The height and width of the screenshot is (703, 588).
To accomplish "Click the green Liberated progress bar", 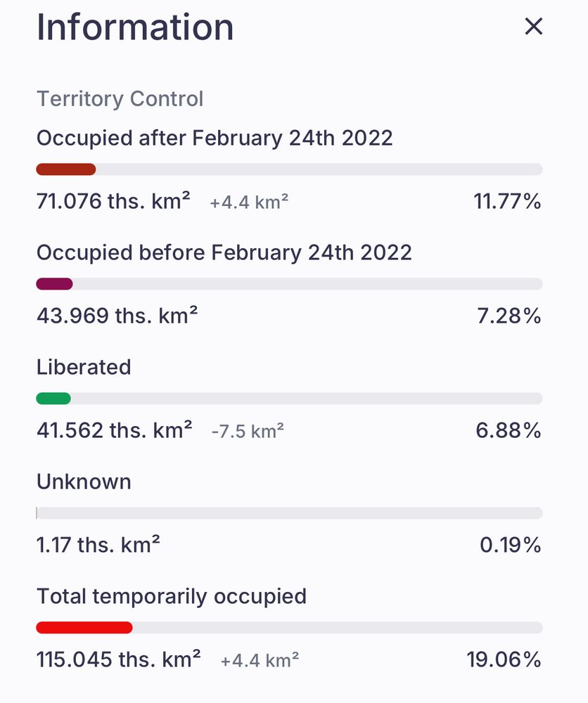I will pyautogui.click(x=53, y=399).
